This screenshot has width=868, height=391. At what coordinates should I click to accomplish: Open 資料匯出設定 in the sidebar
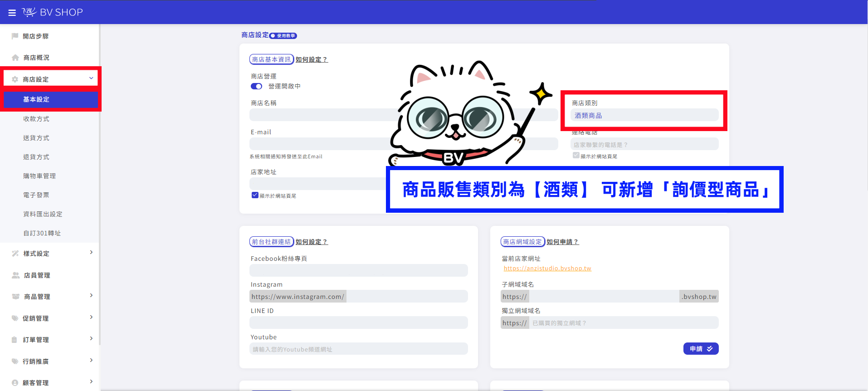(x=43, y=214)
